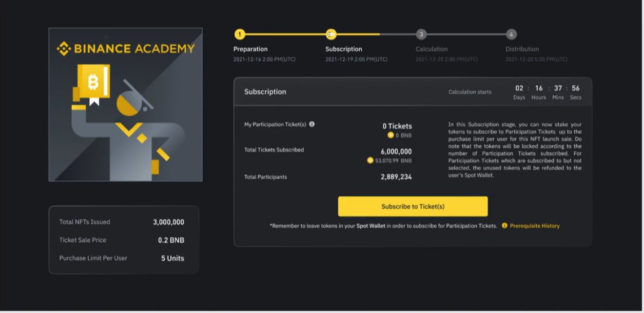644x313 pixels.
Task: Click the countdown Mins value '37'
Action: (558, 88)
